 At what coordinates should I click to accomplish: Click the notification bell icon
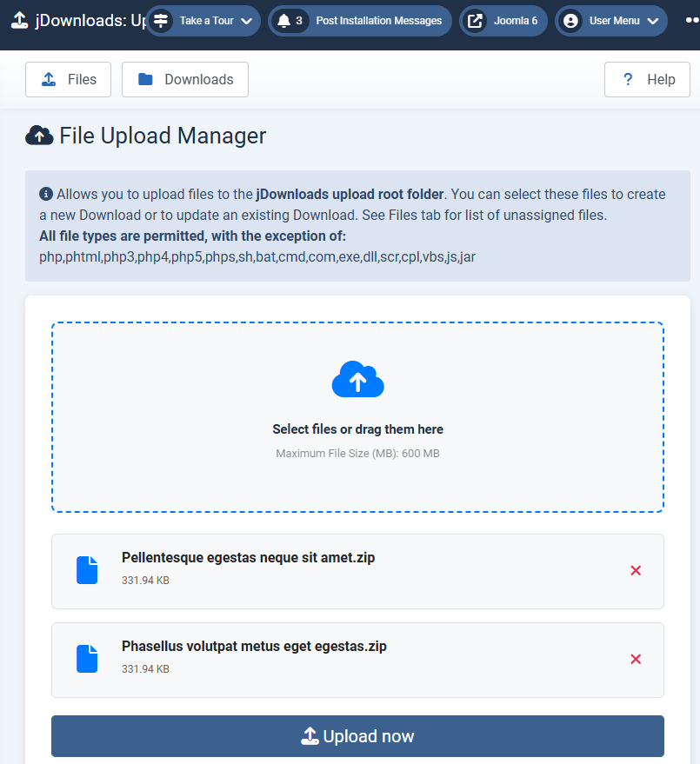click(283, 21)
